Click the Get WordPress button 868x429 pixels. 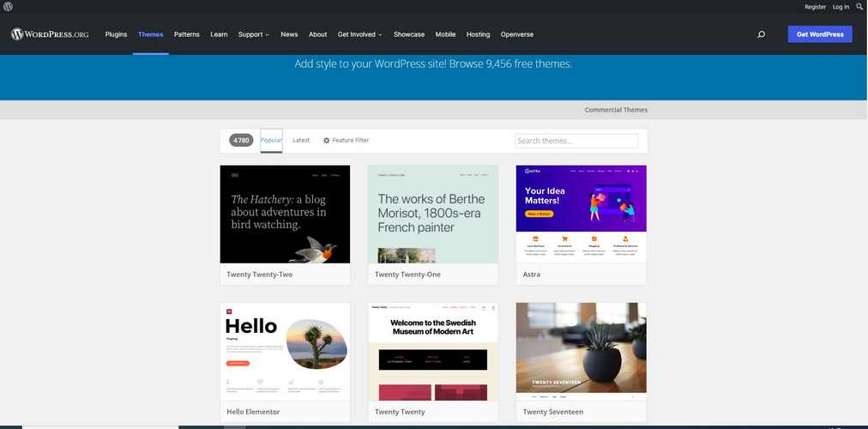[x=820, y=34]
